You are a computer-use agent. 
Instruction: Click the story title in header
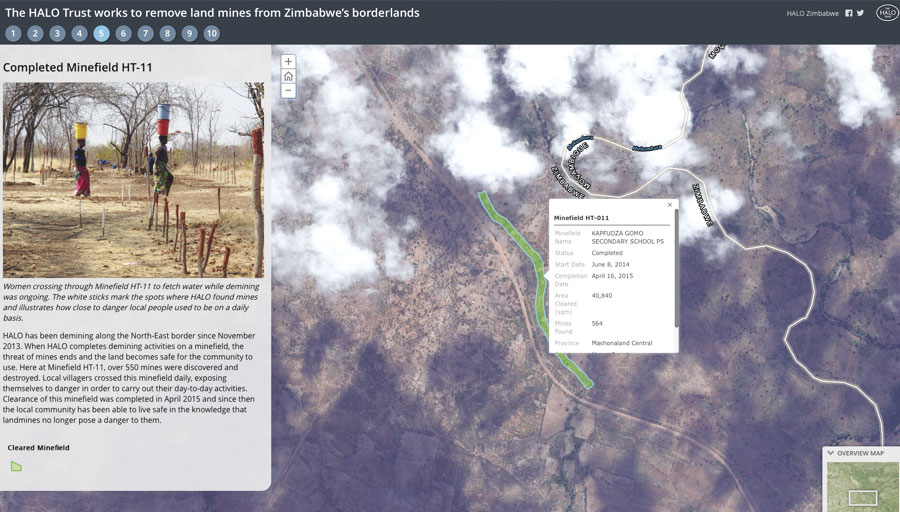tap(212, 13)
